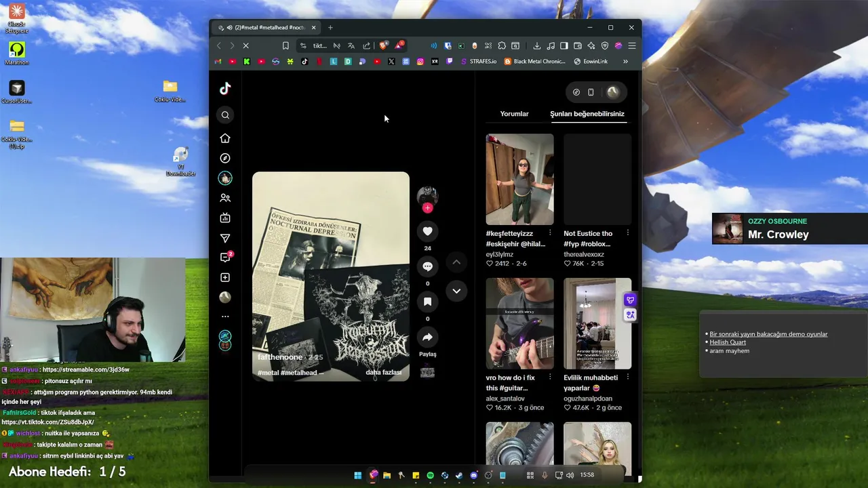Open the More three-dots sidebar menu

225,317
